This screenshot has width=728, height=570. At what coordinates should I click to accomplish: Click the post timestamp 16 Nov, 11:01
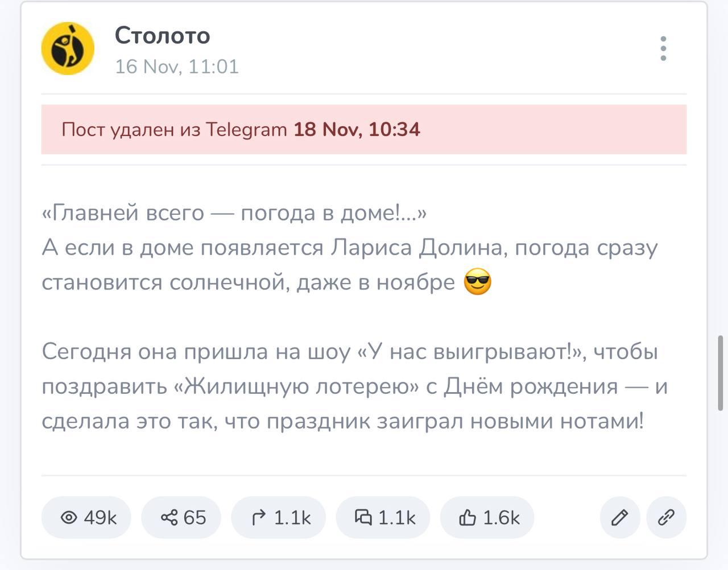[x=177, y=66]
